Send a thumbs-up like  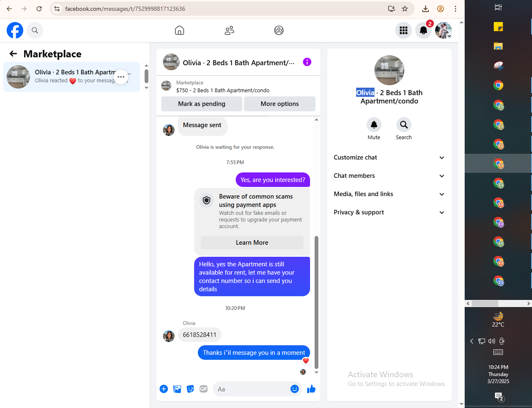point(311,389)
